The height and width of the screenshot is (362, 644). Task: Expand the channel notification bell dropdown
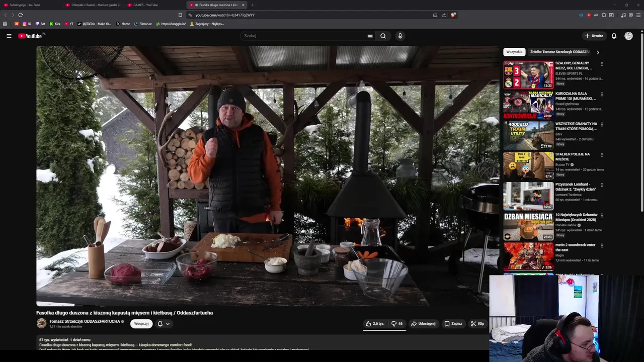[x=164, y=324]
